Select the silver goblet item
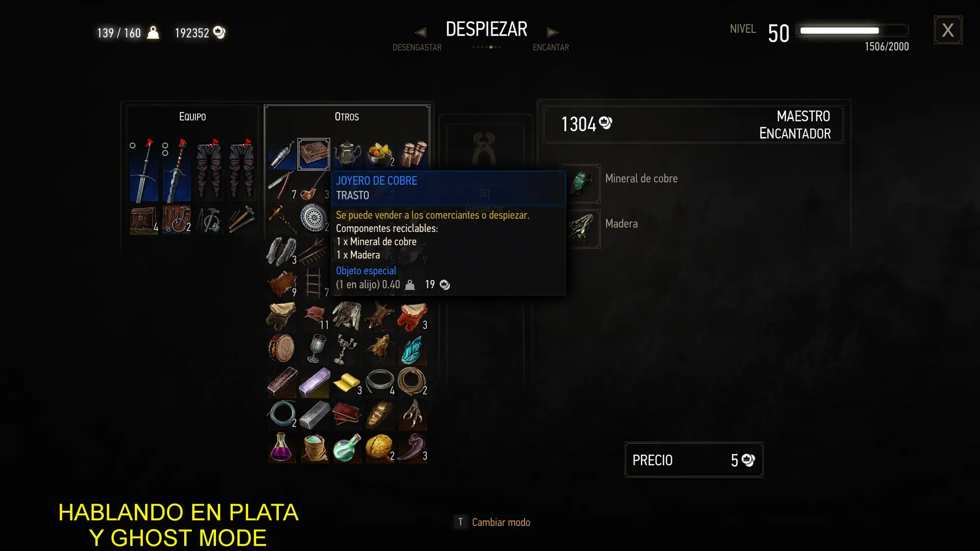The image size is (980, 551). coord(314,349)
